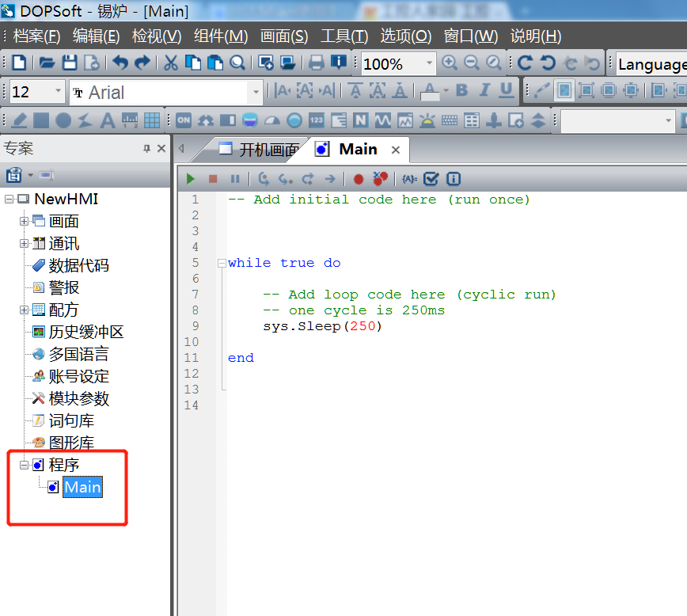This screenshot has height=616, width=687.
Task: Click the Undo arrow in the toolbar
Action: click(120, 63)
